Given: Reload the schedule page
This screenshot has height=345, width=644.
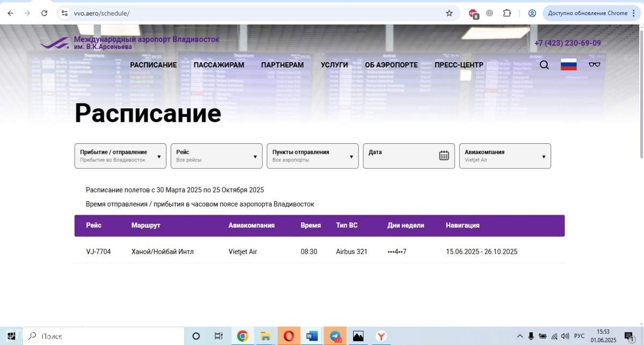Looking at the screenshot, I should [x=45, y=13].
